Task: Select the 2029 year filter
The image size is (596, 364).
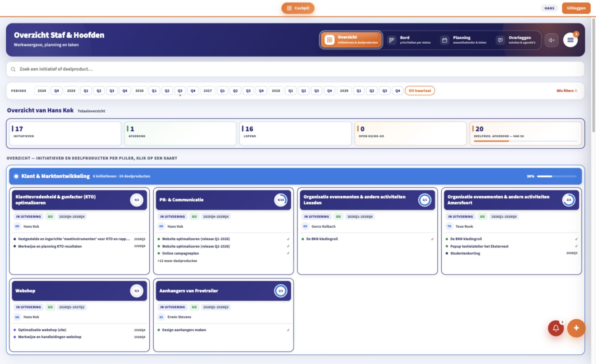Action: (x=344, y=91)
